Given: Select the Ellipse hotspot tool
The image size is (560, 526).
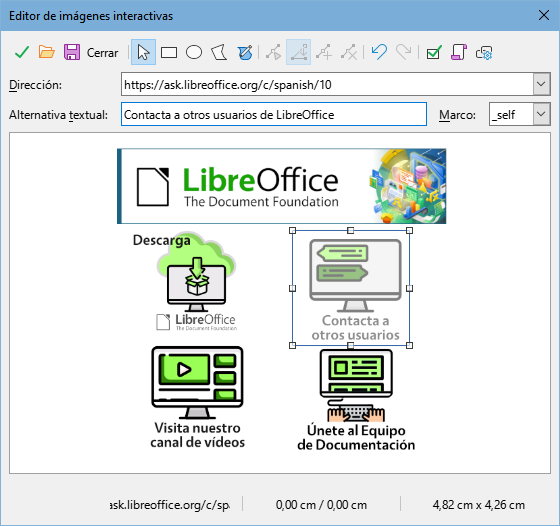Looking at the screenshot, I should pyautogui.click(x=194, y=52).
